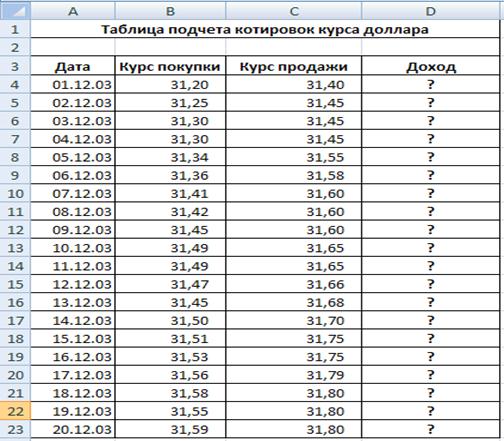504x441 pixels.
Task: Select date cell 12.12.03
Action: 73,284
